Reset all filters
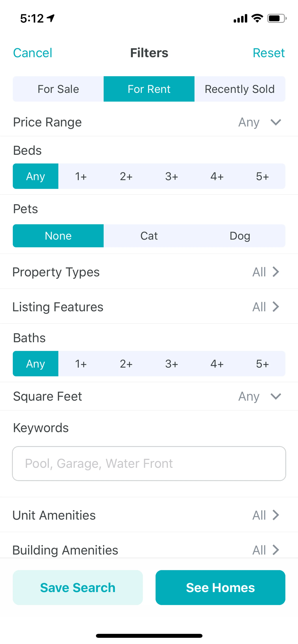This screenshot has height=644, width=298. pyautogui.click(x=269, y=53)
